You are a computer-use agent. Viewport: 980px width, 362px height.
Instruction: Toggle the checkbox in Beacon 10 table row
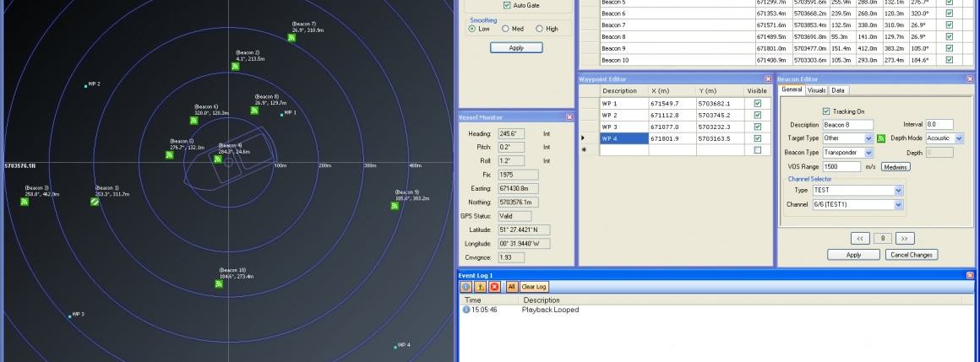pyautogui.click(x=950, y=61)
